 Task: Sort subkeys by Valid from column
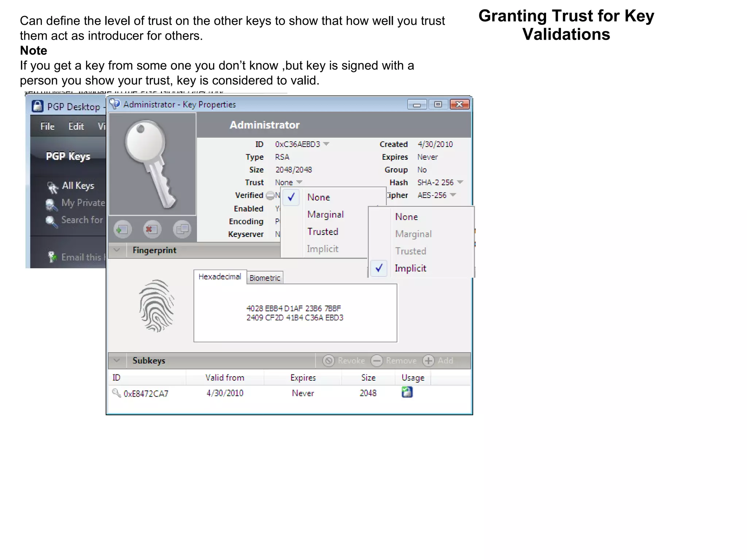coord(225,378)
